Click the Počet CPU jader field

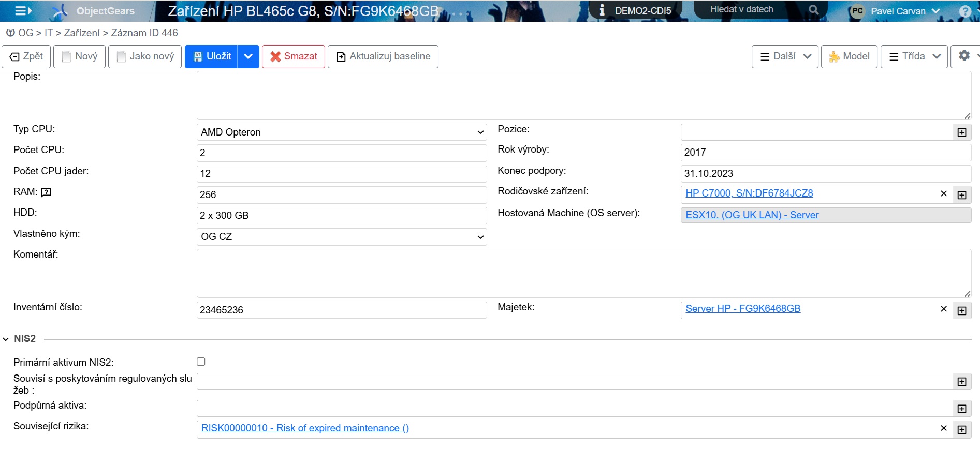coord(342,174)
